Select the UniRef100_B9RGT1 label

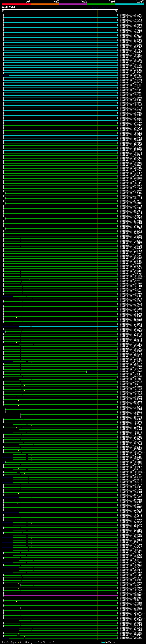131,22
